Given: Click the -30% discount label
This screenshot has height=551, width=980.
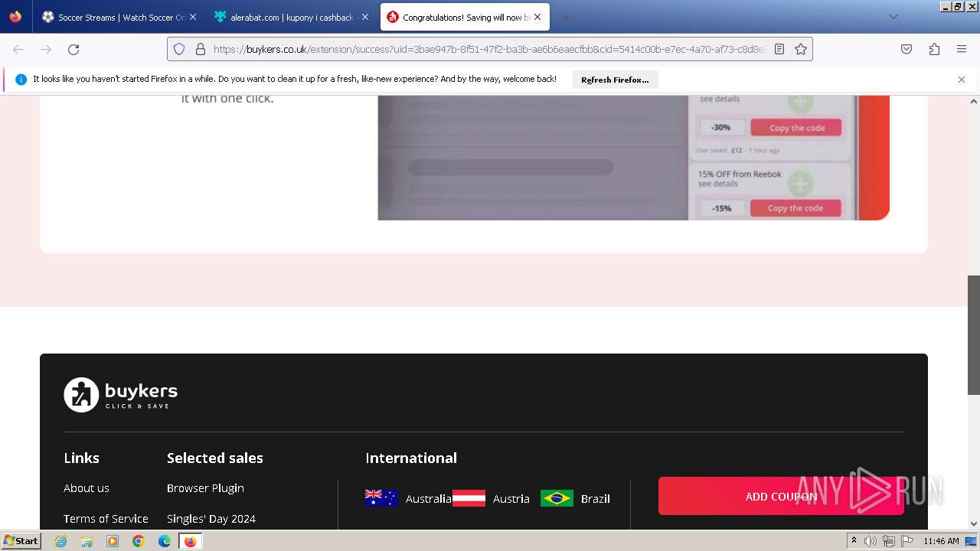Looking at the screenshot, I should [x=720, y=128].
